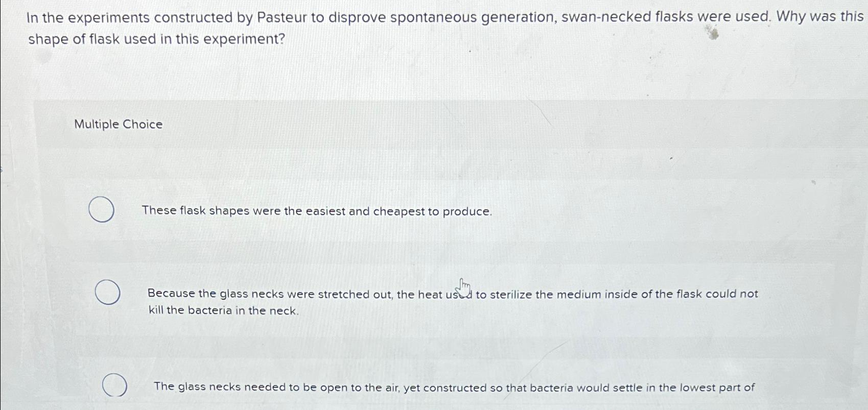
Task: Choose the answer about necks open to the air
Action: (454, 388)
